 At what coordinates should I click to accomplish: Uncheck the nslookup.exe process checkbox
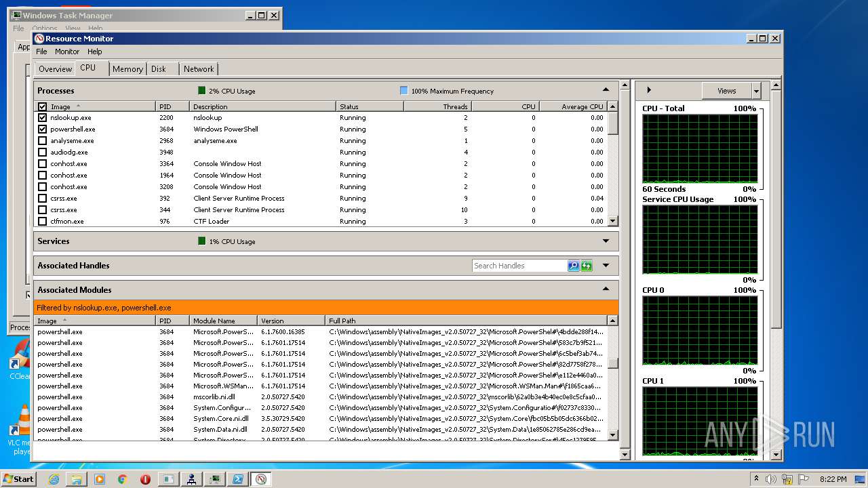tap(43, 117)
